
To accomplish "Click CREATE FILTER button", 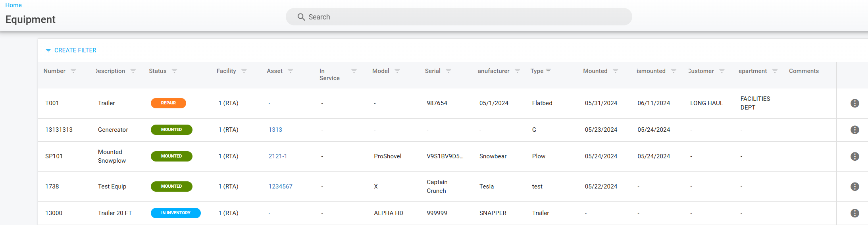I will coord(71,50).
